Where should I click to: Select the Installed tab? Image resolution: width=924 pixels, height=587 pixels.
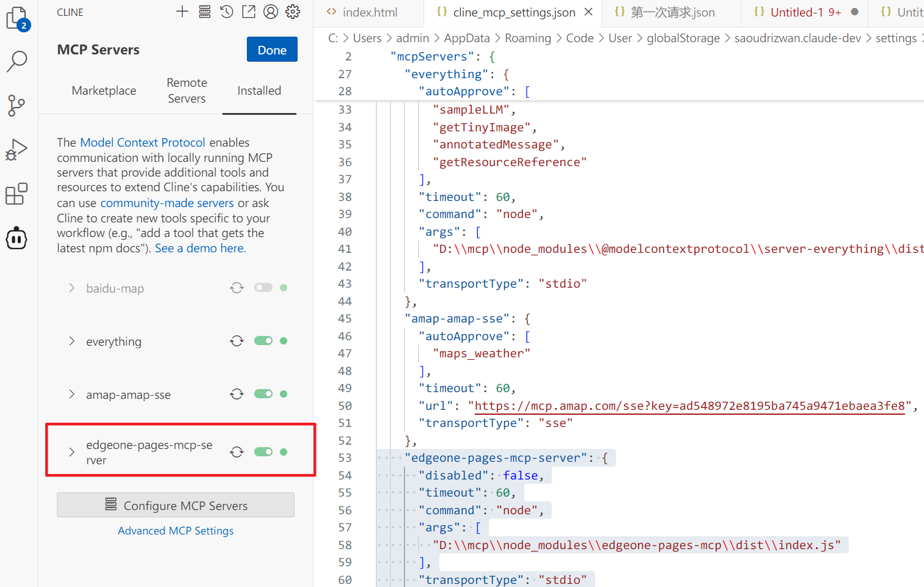click(259, 90)
